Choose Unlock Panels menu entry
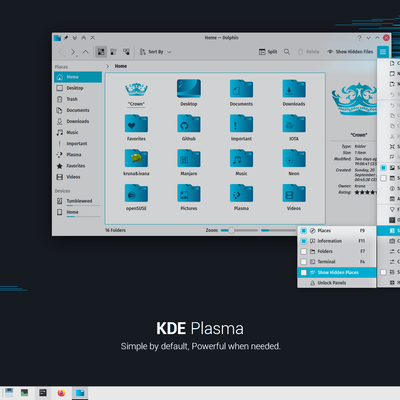The width and height of the screenshot is (400, 400). (337, 283)
